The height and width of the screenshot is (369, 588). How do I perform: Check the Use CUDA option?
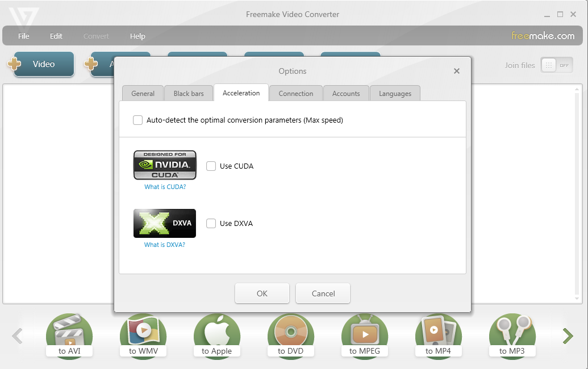click(211, 166)
